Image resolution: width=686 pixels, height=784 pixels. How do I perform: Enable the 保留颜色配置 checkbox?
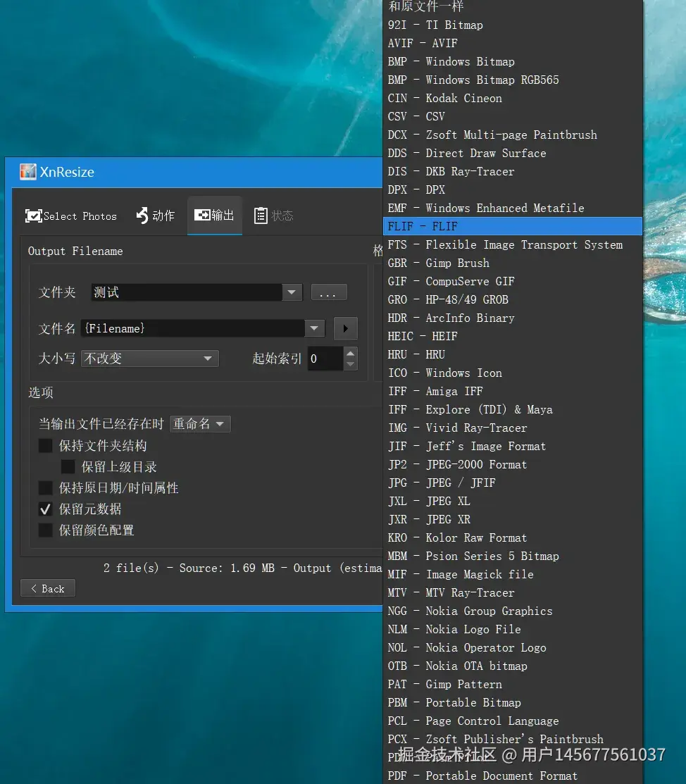(46, 530)
